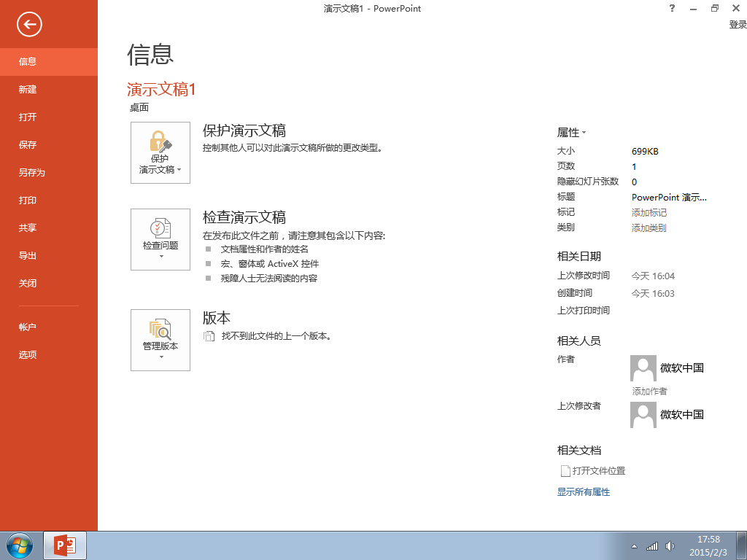Click the author name 微软中国 under 作者
Image resolution: width=747 pixels, height=560 pixels.
(682, 367)
